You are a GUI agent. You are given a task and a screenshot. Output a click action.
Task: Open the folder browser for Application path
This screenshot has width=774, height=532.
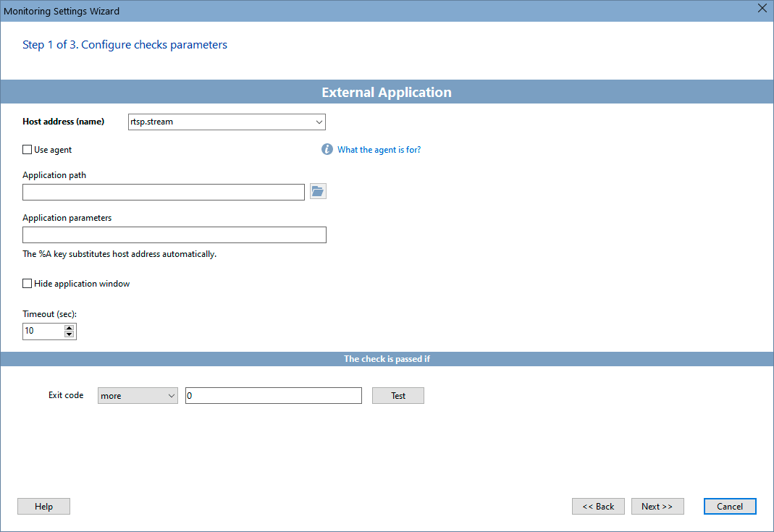(317, 191)
